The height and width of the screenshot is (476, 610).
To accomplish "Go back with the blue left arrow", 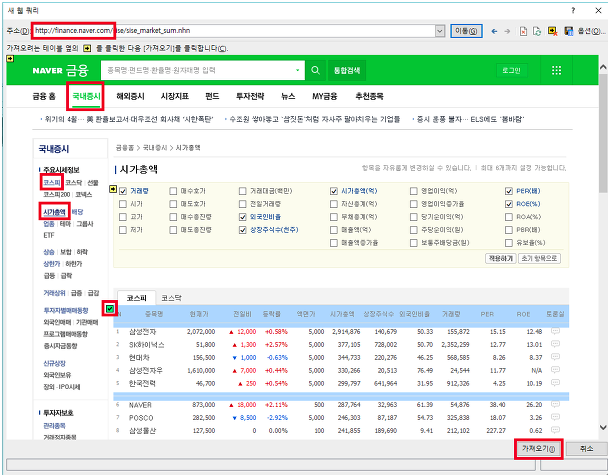I will pyautogui.click(x=494, y=31).
